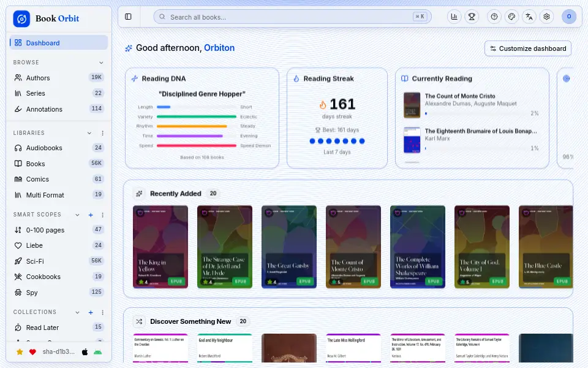Viewport: 588px width, 368px height.
Task: Open Annotations in the sidebar
Action: 59,109
